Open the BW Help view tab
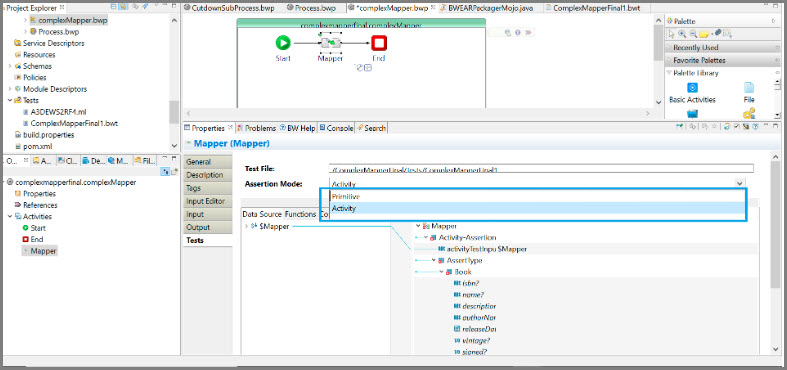787x370 pixels. [x=298, y=128]
